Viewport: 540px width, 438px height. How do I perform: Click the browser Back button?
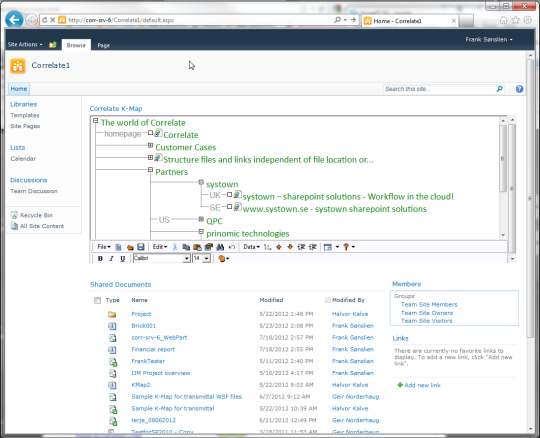pyautogui.click(x=14, y=20)
